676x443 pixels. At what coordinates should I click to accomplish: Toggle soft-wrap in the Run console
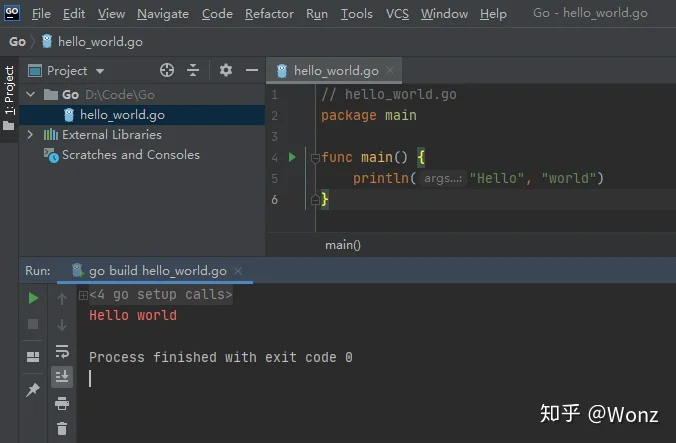[62, 351]
